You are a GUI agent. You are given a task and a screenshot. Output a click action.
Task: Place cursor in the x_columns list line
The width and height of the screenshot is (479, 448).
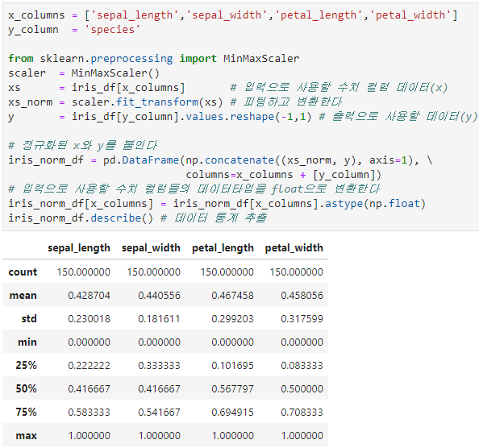point(233,15)
